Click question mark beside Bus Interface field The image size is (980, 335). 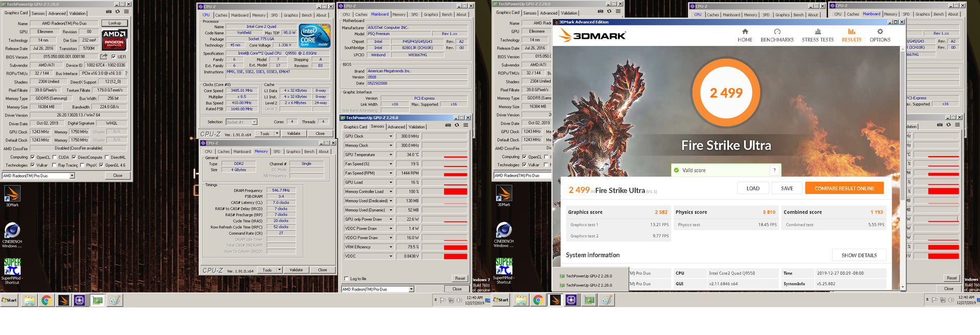pos(126,74)
